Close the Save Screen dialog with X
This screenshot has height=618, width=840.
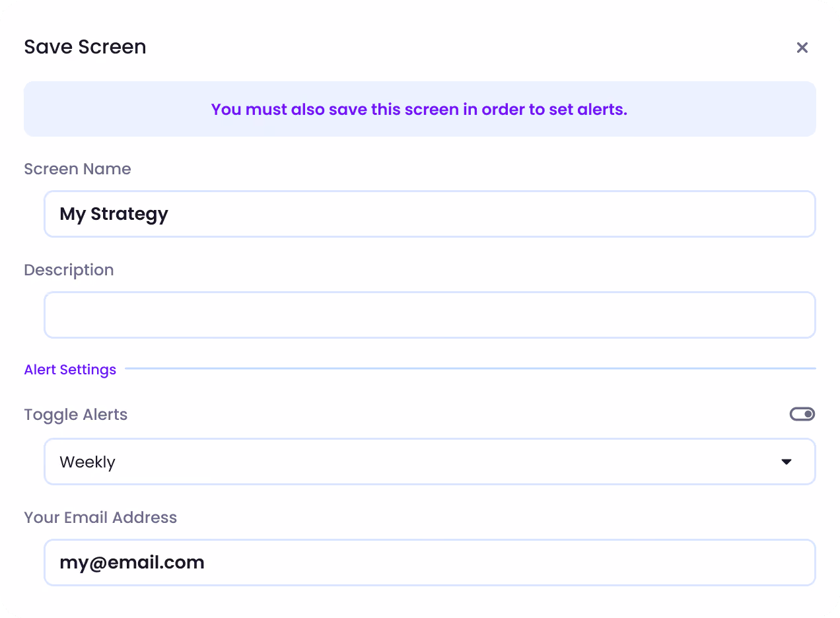[802, 48]
